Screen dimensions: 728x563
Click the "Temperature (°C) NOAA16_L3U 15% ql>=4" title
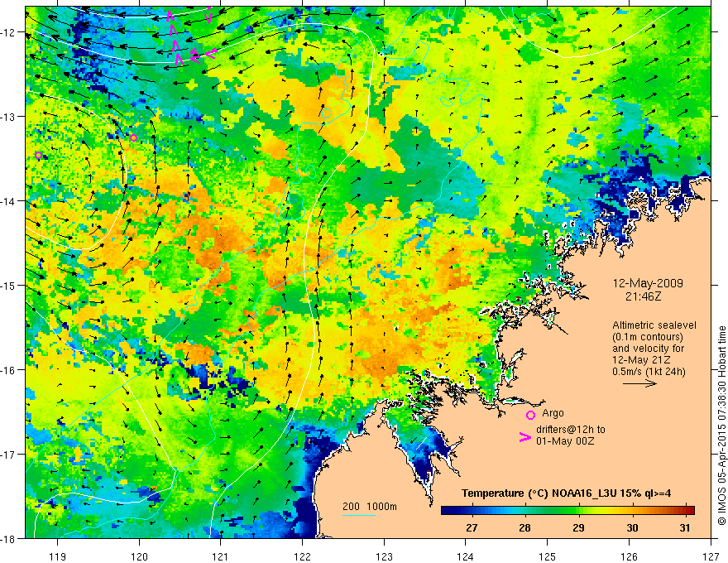click(x=566, y=493)
